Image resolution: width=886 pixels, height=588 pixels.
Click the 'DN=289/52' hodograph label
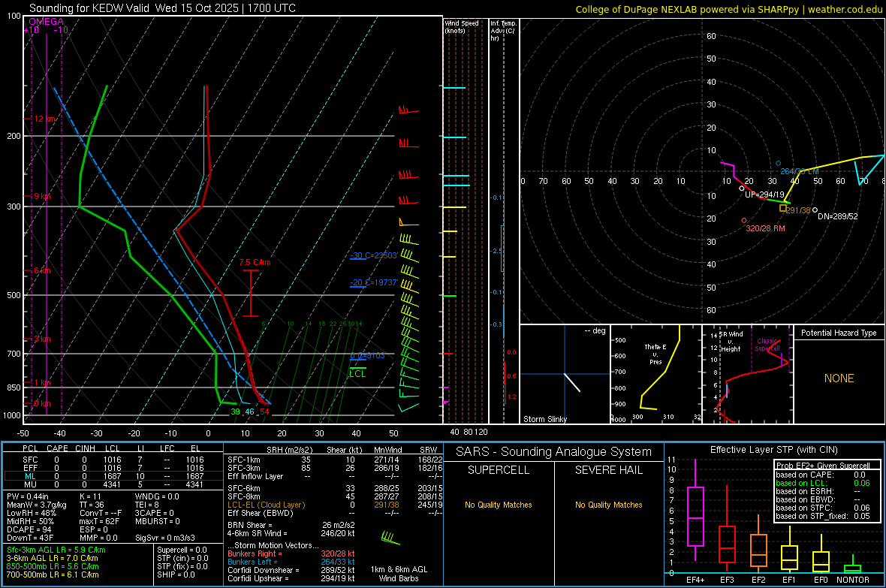pyautogui.click(x=837, y=216)
